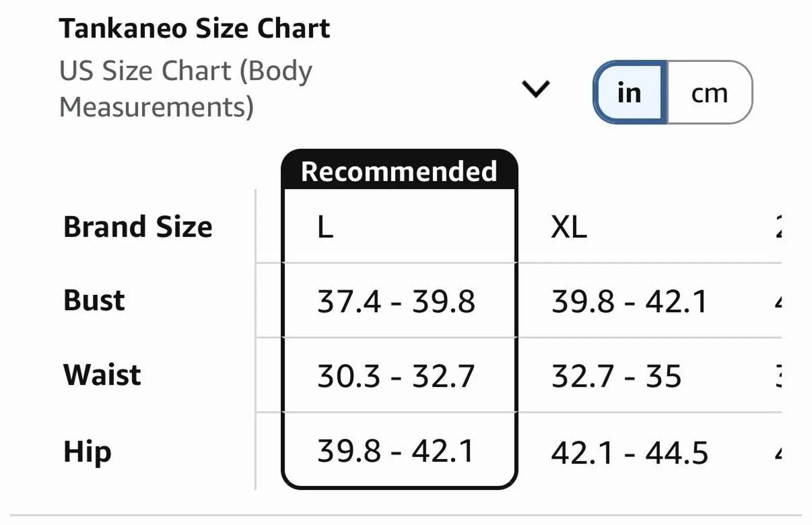Click L waist range 30.3 - 32.7
Screen dimensions: 812x525
(396, 376)
